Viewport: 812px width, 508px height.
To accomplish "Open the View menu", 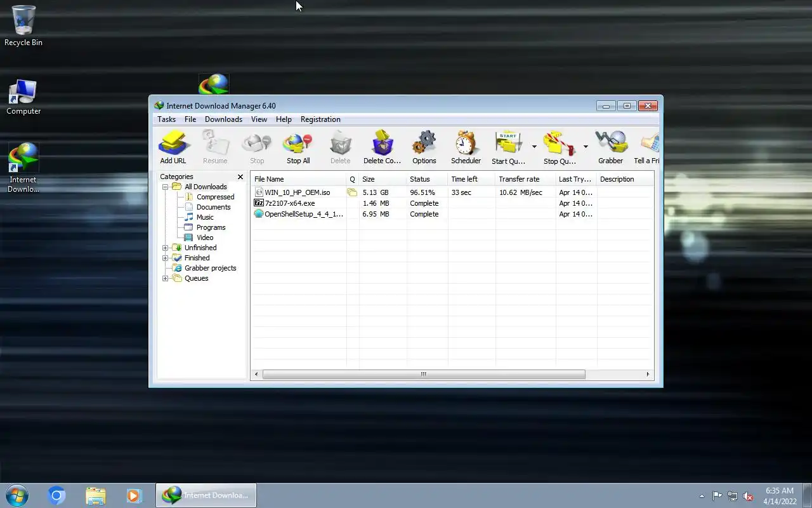I will coord(259,119).
